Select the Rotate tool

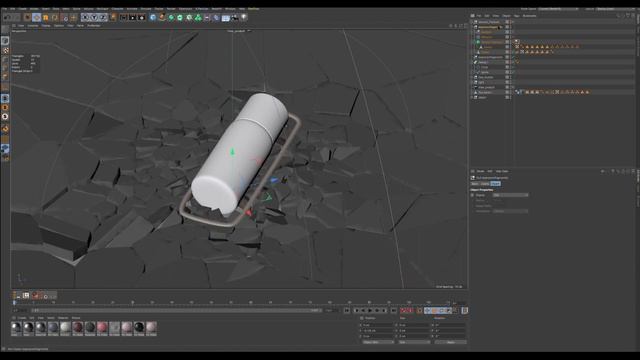(x=55, y=18)
